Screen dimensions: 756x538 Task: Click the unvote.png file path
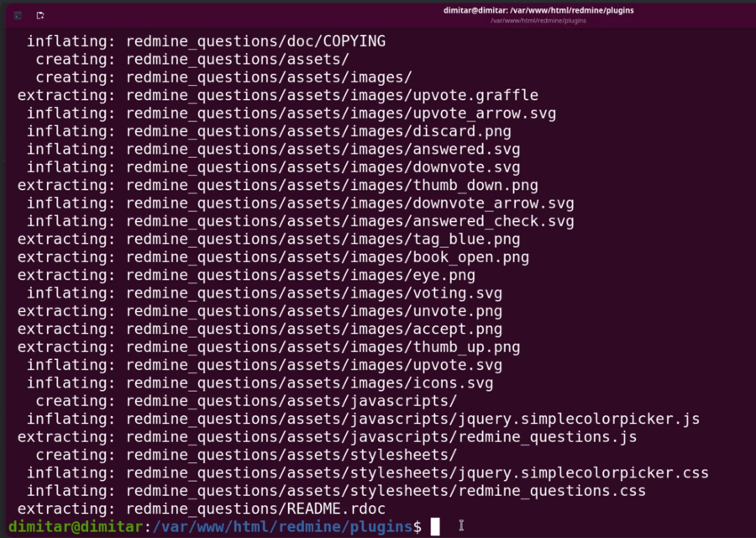(x=314, y=311)
